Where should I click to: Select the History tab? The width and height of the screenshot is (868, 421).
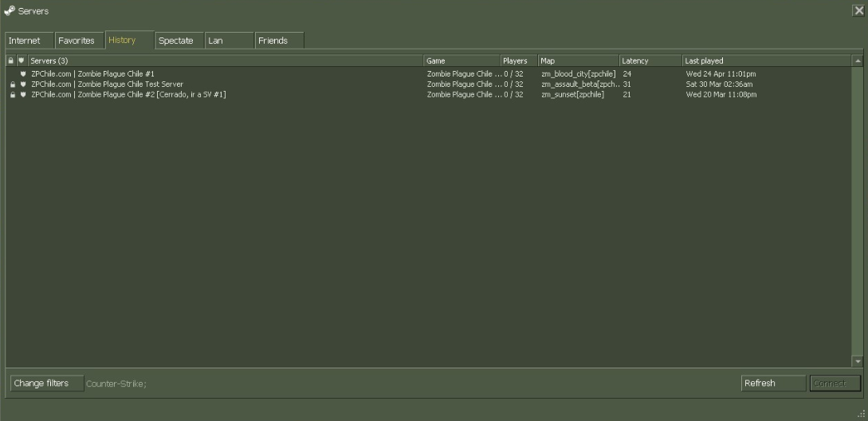tap(130, 40)
